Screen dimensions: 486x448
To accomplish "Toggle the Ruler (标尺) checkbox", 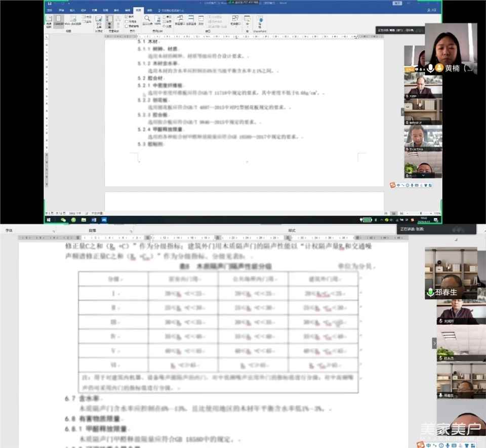I will pos(127,17).
